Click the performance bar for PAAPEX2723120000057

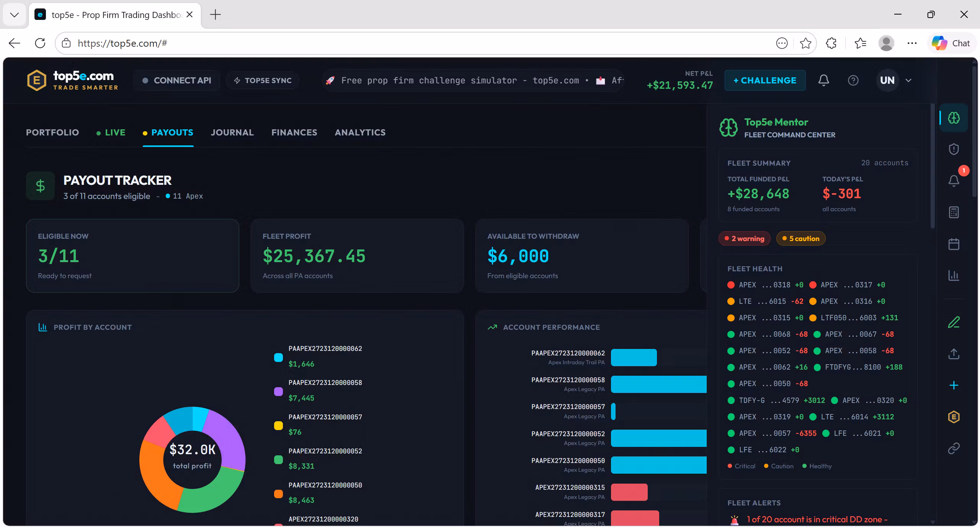pyautogui.click(x=613, y=411)
